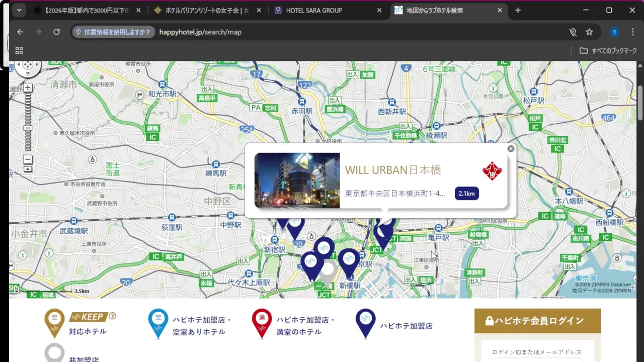This screenshot has height=362, width=644.
Task: Click the ? help icon beside KEEP
Action: tap(113, 316)
